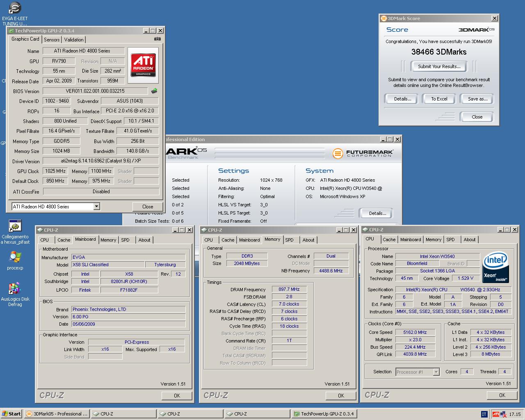This screenshot has width=525, height=420.
Task: Click the CAS# Latency 7.0 clocks value
Action: click(x=289, y=304)
